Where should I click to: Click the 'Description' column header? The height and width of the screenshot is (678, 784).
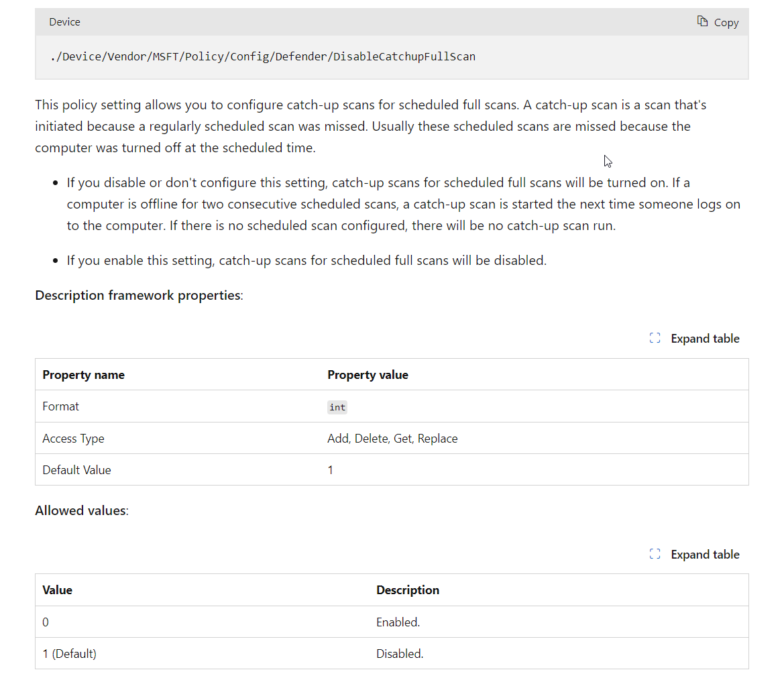click(x=408, y=590)
